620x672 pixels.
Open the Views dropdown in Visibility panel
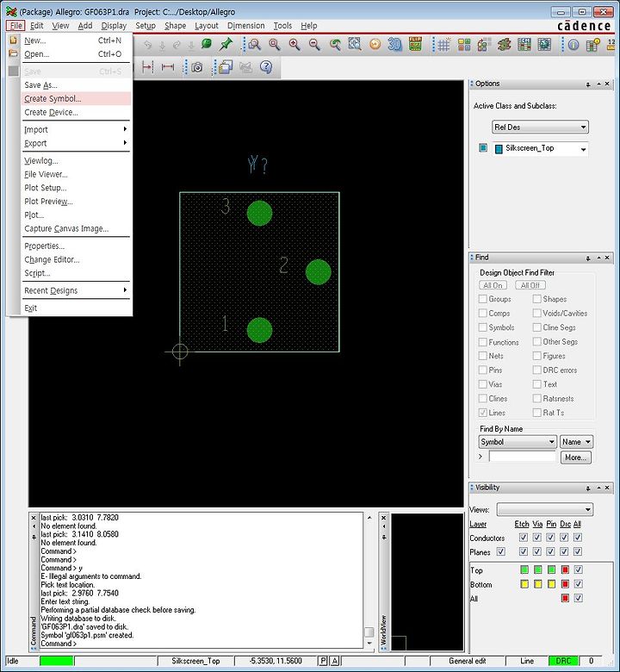coord(544,509)
